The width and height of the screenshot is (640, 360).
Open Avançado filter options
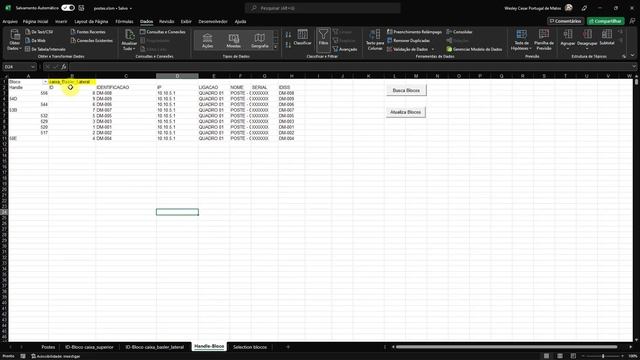pos(345,49)
